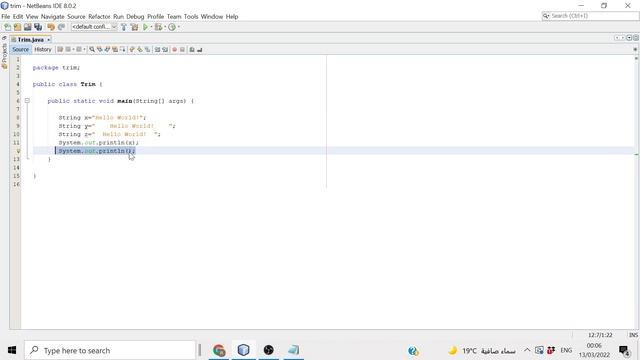This screenshot has width=640, height=360.
Task: Click the Shift Line Left icon
Action: 157,49
